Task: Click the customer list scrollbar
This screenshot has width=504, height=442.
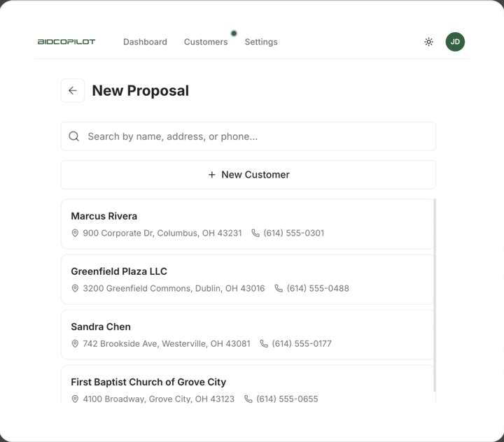Action: tap(435, 295)
